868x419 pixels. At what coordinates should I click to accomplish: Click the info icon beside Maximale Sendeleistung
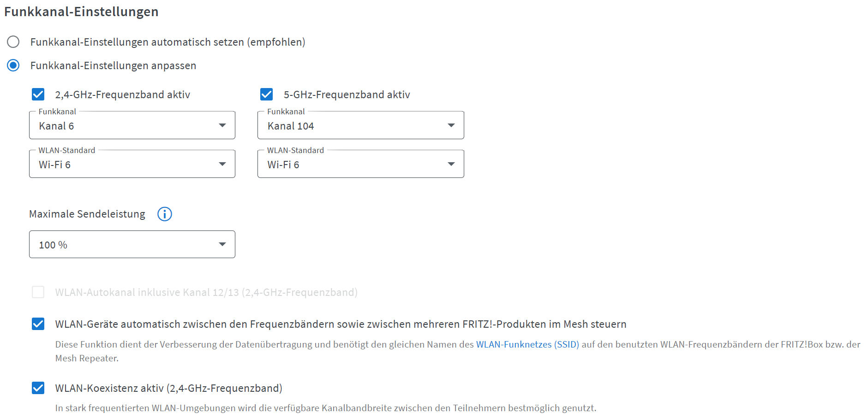(x=165, y=214)
